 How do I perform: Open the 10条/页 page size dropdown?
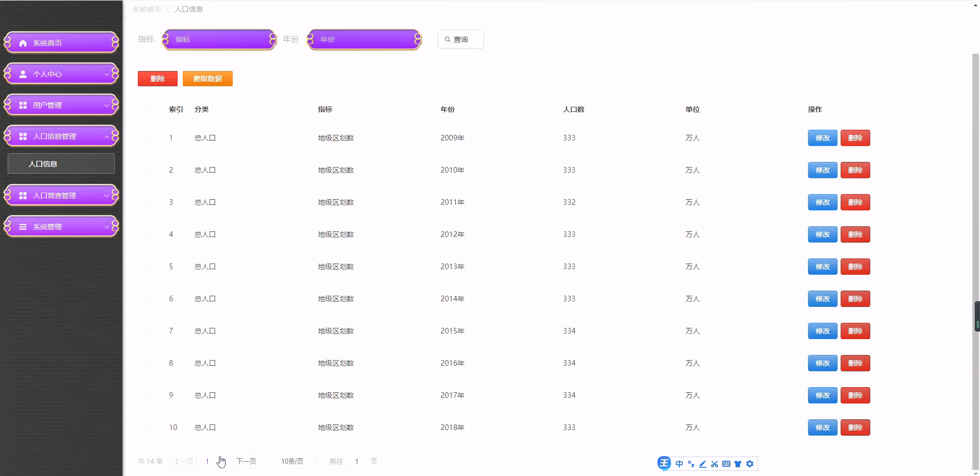(296, 461)
